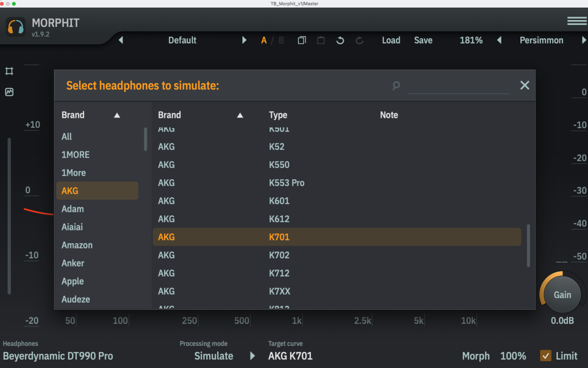Filter by brand Audeze

click(97, 299)
